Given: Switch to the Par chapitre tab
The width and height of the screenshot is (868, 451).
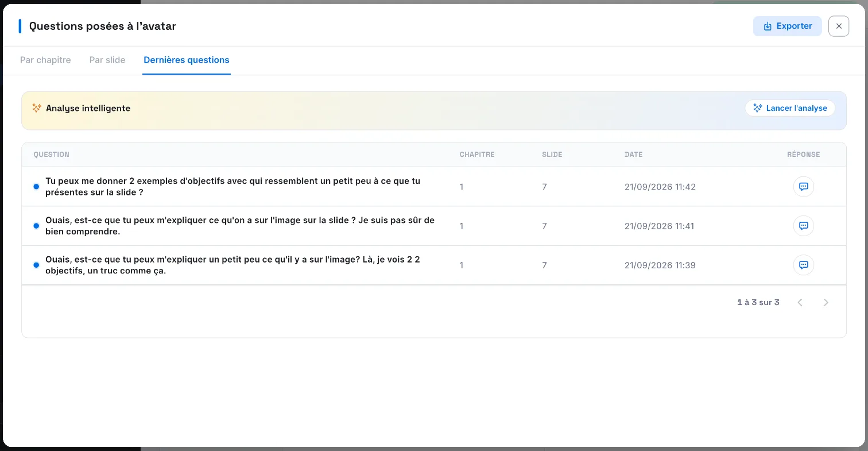Looking at the screenshot, I should click(x=45, y=60).
